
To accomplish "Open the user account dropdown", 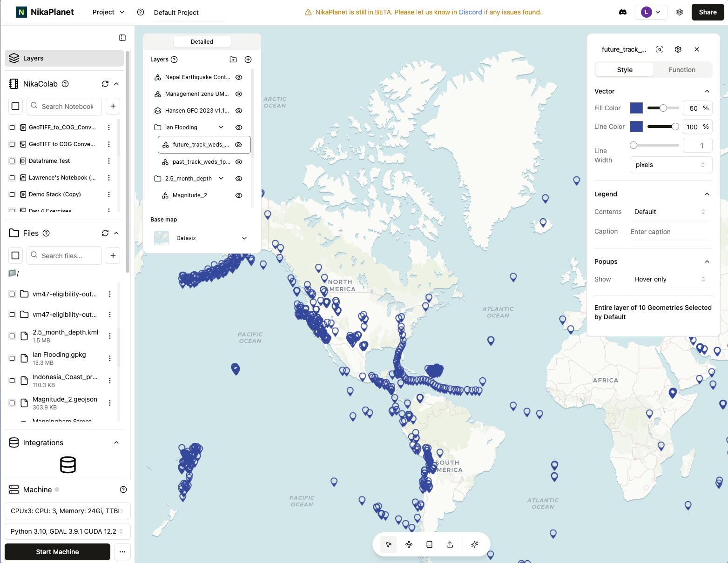I will click(651, 12).
